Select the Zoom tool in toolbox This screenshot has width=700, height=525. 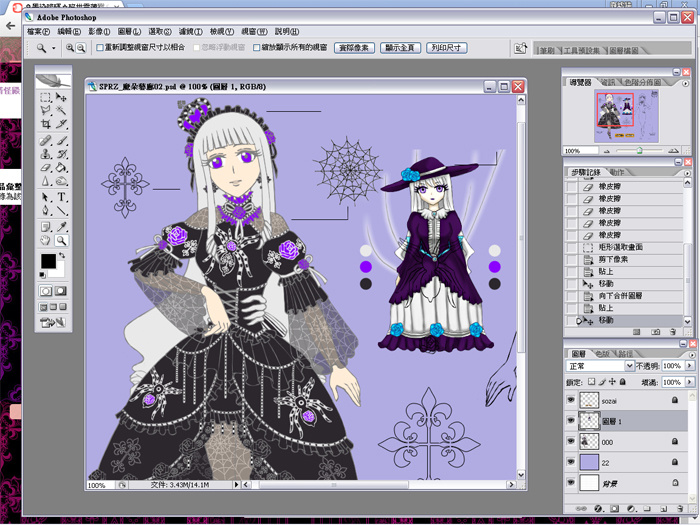click(61, 241)
